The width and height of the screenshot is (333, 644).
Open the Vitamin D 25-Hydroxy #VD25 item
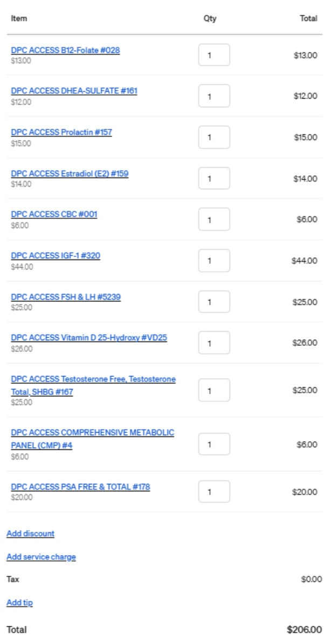coord(89,338)
